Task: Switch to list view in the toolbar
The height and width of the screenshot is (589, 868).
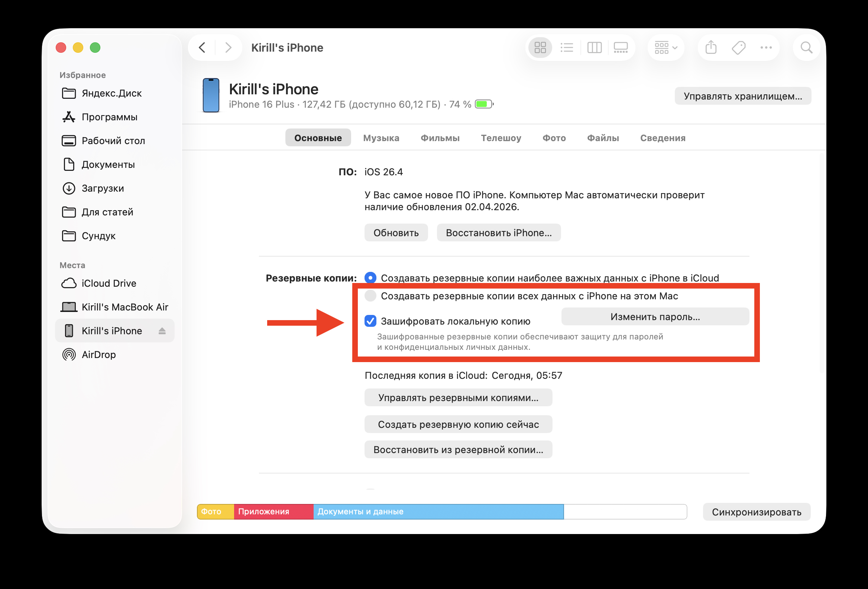Action: (x=567, y=48)
